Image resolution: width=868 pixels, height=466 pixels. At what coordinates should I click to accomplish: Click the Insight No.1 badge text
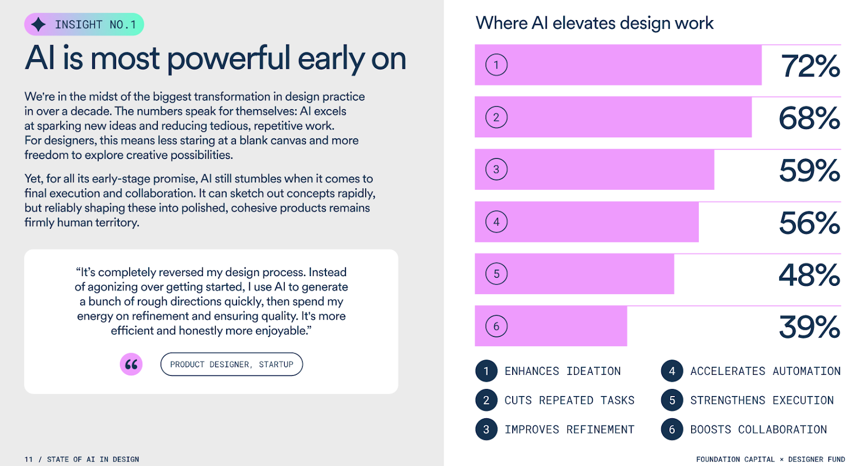[x=95, y=25]
